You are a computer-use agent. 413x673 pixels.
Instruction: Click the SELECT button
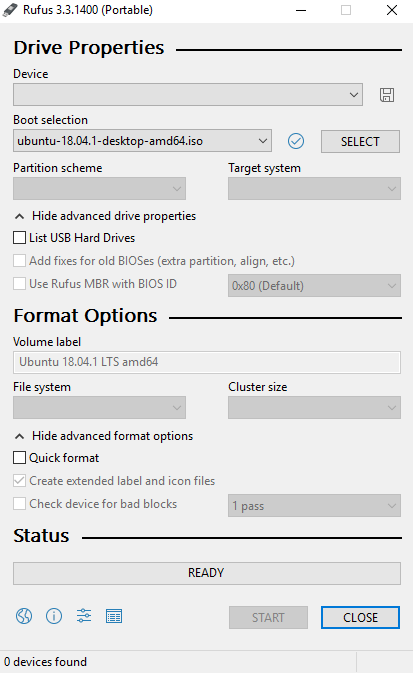point(360,142)
